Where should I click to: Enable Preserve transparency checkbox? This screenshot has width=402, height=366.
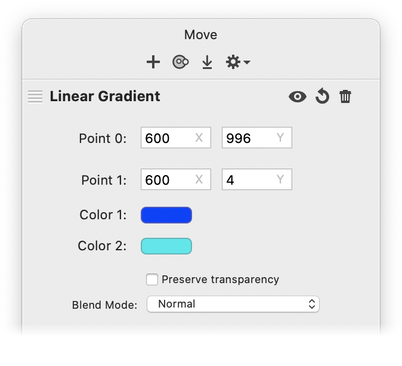(x=152, y=279)
